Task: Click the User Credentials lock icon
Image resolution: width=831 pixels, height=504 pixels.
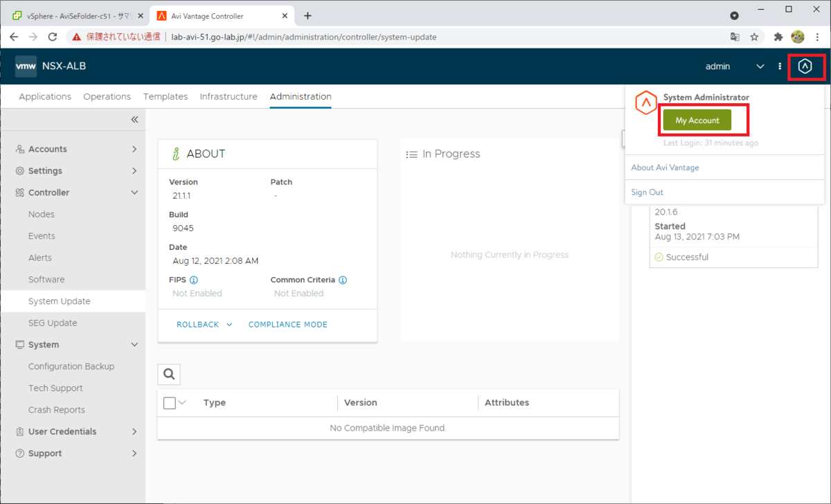Action: point(20,431)
